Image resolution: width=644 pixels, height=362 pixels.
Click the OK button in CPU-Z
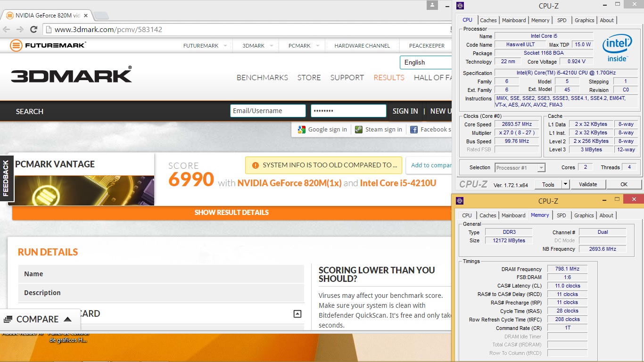[x=624, y=184]
